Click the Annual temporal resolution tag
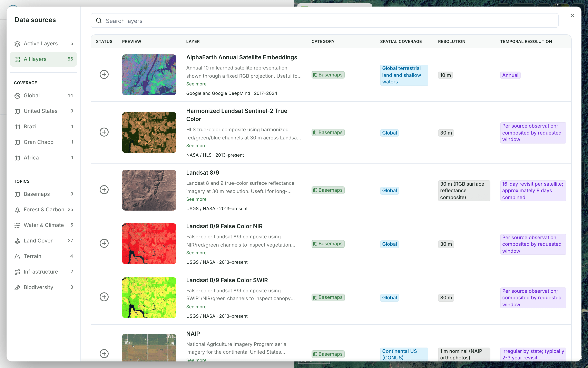This screenshot has height=368, width=588. (x=510, y=75)
